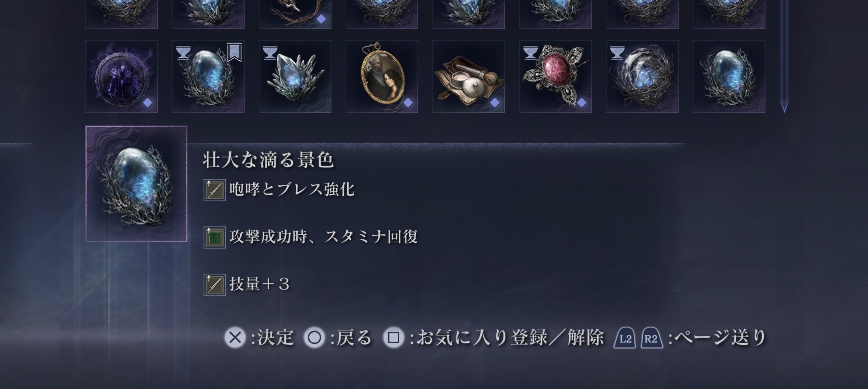Select the red gemstone brooch relic

tap(556, 77)
